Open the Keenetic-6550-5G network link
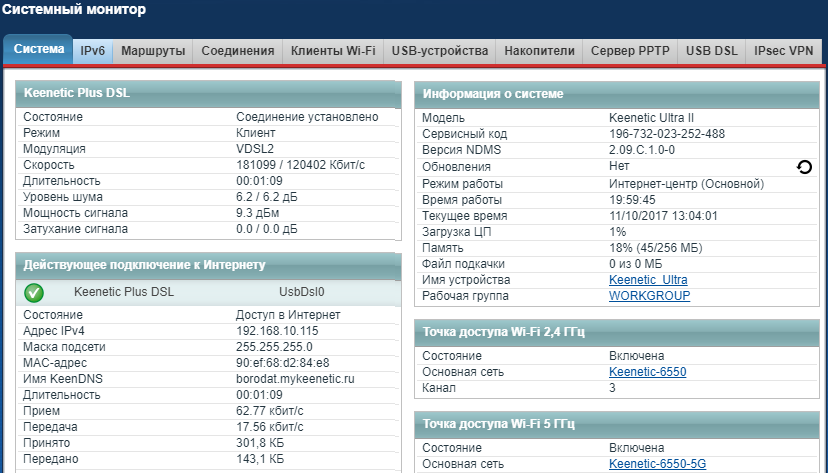Screen dimensions: 828x473 [x=656, y=464]
